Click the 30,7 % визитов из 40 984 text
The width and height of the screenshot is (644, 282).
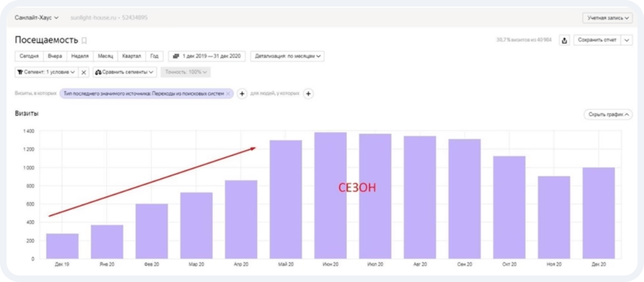pos(524,40)
